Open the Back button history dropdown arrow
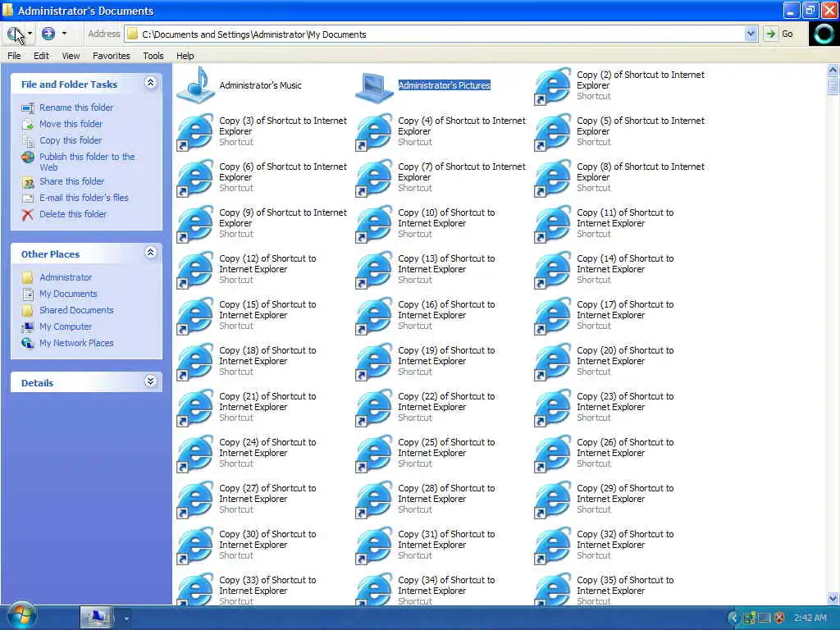 30,34
